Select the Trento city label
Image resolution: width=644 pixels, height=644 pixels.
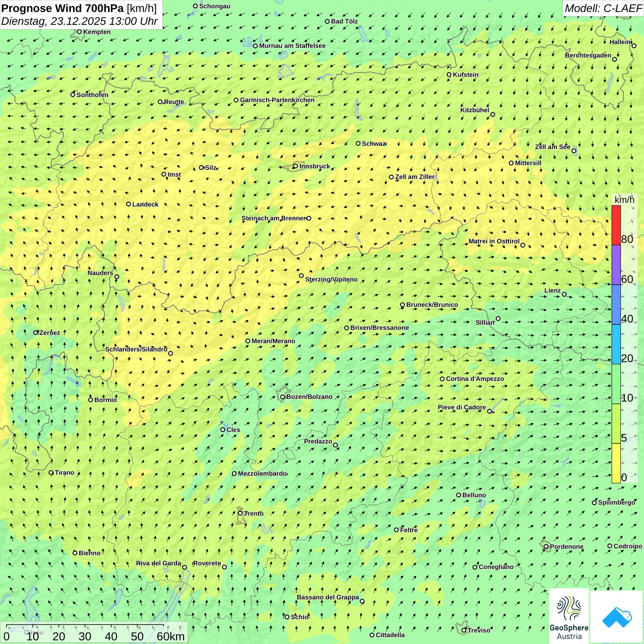point(254,513)
